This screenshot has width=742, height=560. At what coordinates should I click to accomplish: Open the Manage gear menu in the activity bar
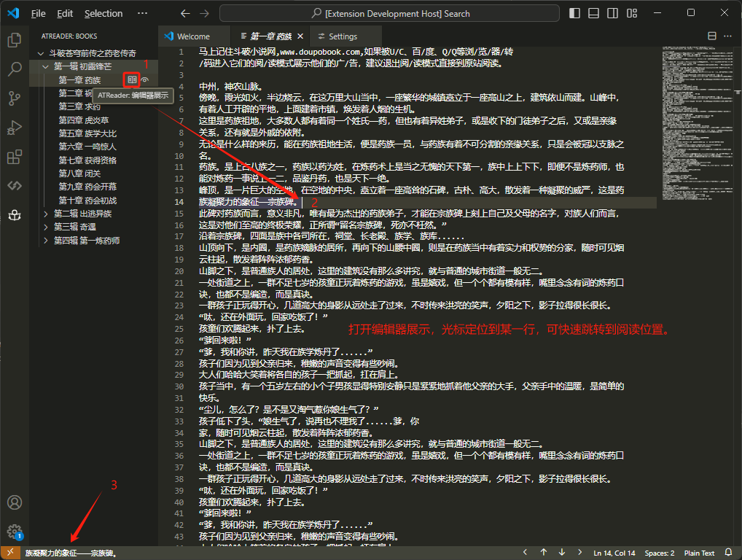14,532
